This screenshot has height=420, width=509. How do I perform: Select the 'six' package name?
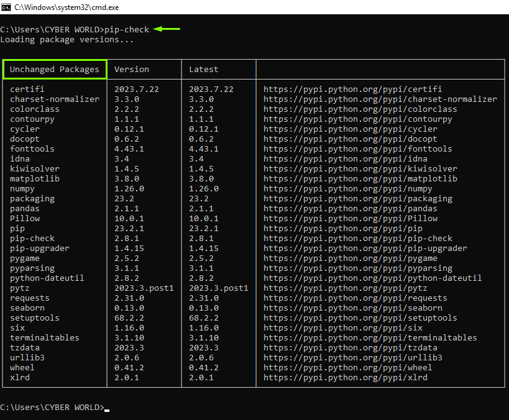coord(17,328)
